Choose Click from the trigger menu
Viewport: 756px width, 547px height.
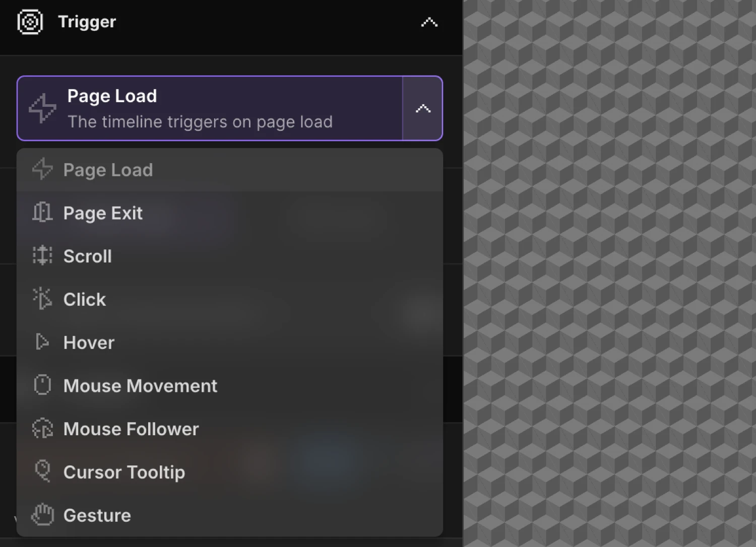coord(84,299)
